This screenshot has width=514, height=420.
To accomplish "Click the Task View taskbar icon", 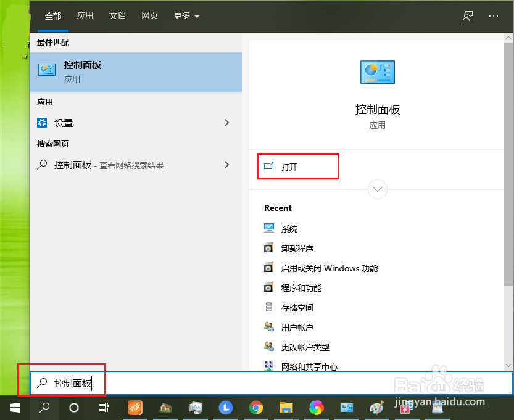I will pos(103,408).
